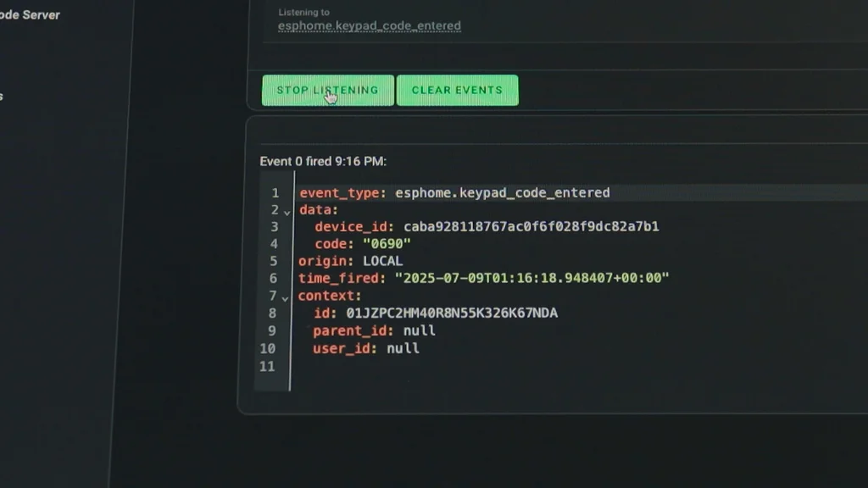Collapse the context block fold arrow

285,298
